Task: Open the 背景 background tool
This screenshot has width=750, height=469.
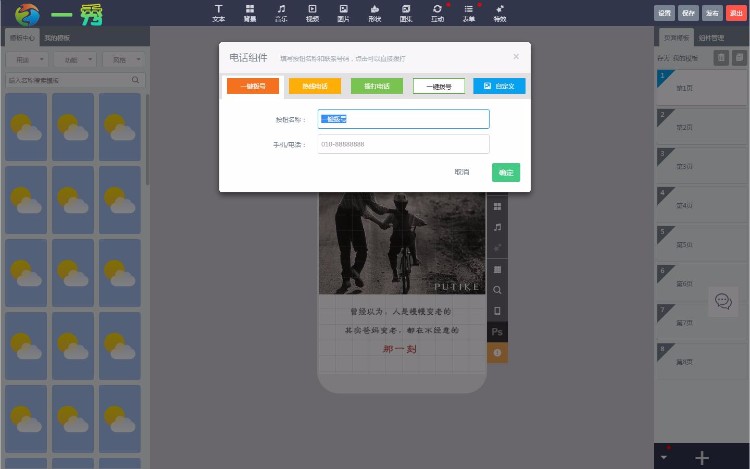Action: 250,13
